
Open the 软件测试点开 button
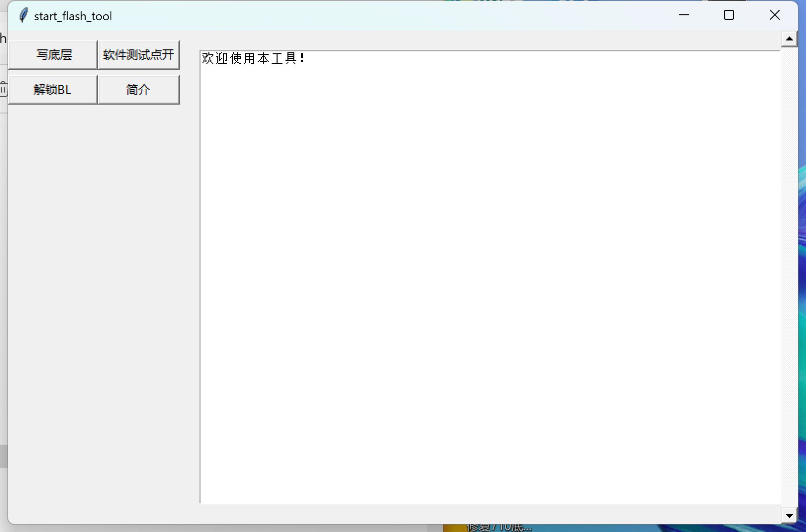138,55
